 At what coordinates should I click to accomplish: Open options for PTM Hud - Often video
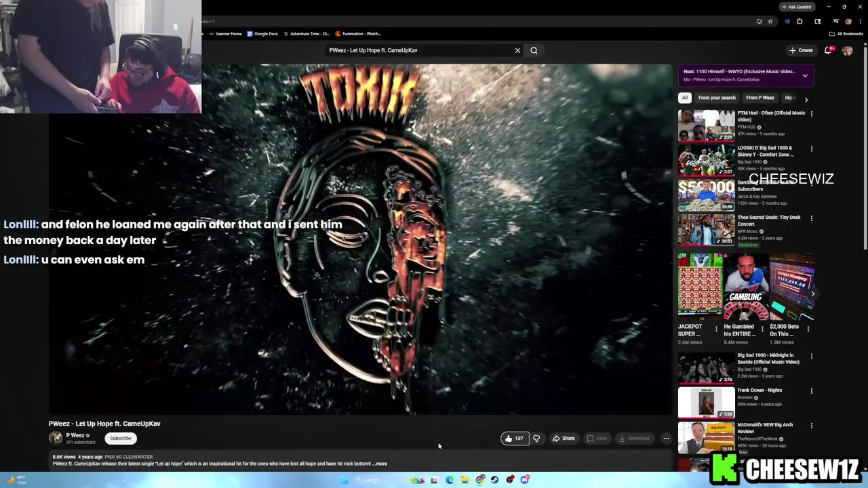click(811, 114)
